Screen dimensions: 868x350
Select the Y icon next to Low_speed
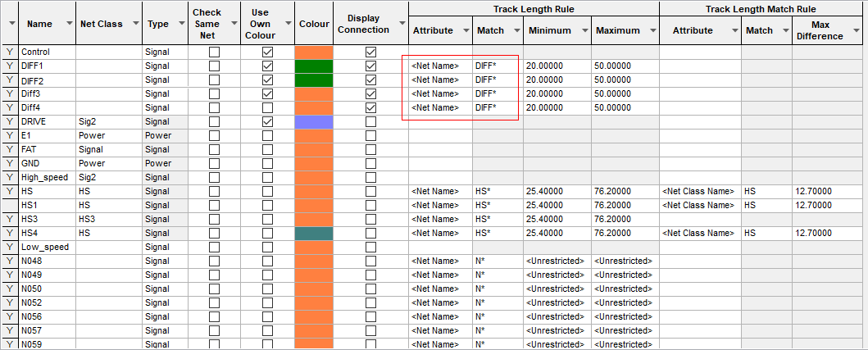tap(10, 247)
